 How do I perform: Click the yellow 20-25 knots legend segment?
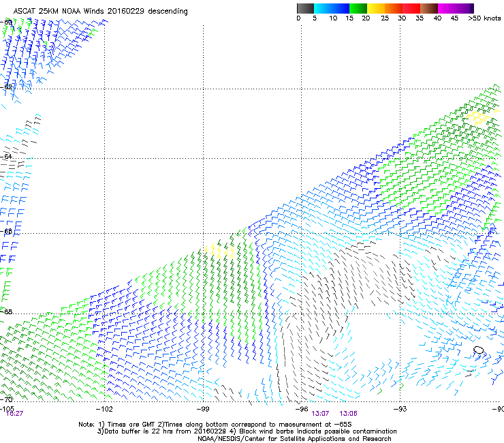(376, 8)
